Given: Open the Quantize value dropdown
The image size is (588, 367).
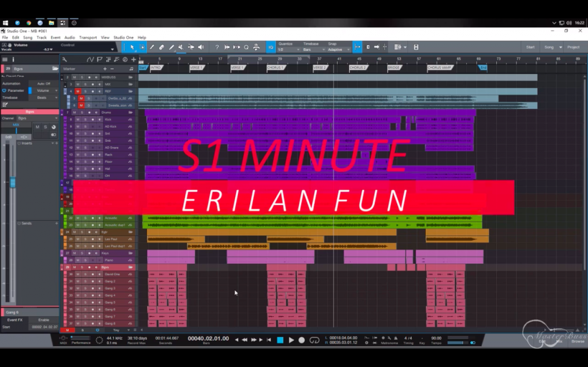Looking at the screenshot, I should [x=289, y=49].
